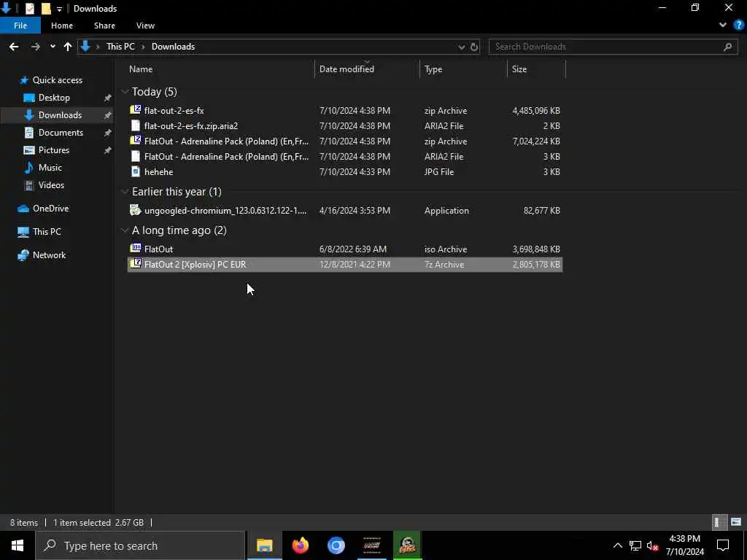Click the taskbar search box
The height and width of the screenshot is (560, 747).
coord(140,545)
